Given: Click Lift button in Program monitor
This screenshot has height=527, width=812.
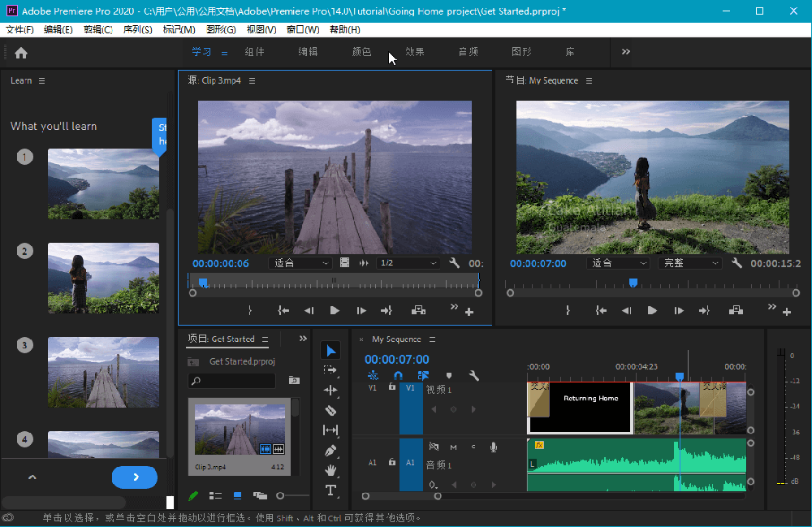Looking at the screenshot, I should [x=736, y=311].
